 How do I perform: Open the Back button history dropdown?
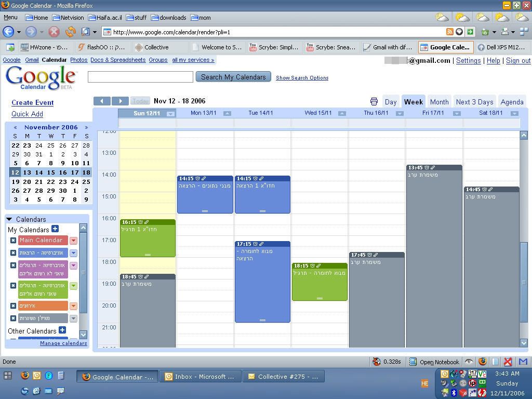click(x=19, y=32)
